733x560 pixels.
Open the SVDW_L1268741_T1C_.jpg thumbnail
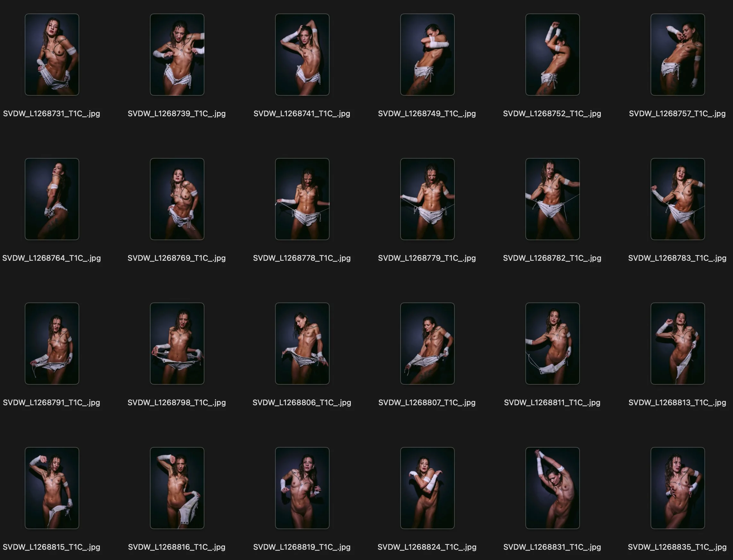coord(302,54)
